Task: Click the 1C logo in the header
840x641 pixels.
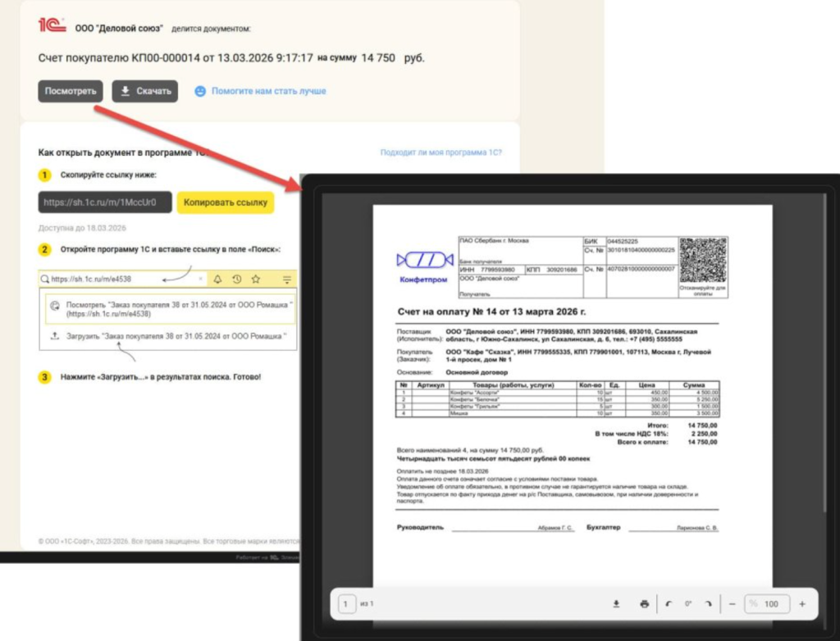Action: click(x=52, y=25)
